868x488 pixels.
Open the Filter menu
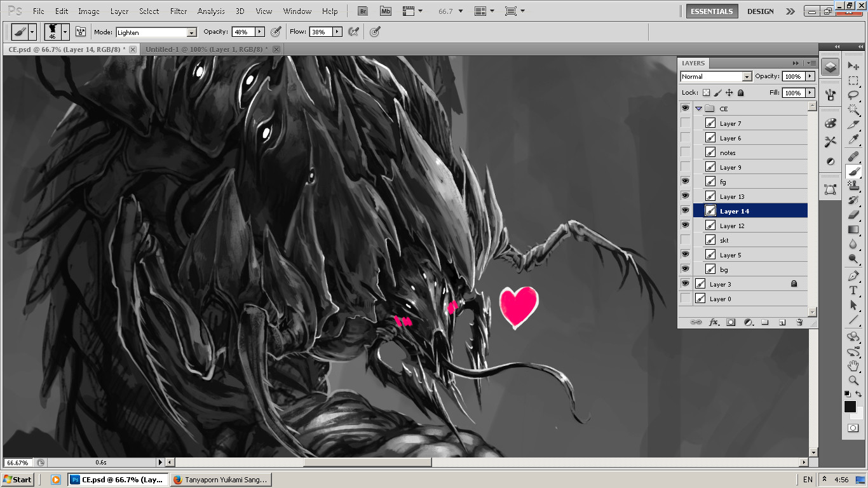pyautogui.click(x=179, y=11)
